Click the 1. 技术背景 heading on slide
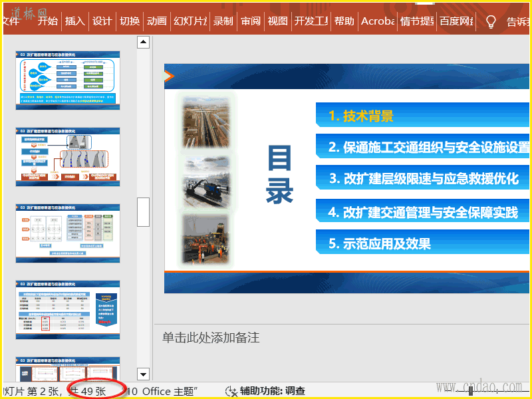The image size is (532, 399). tap(361, 116)
